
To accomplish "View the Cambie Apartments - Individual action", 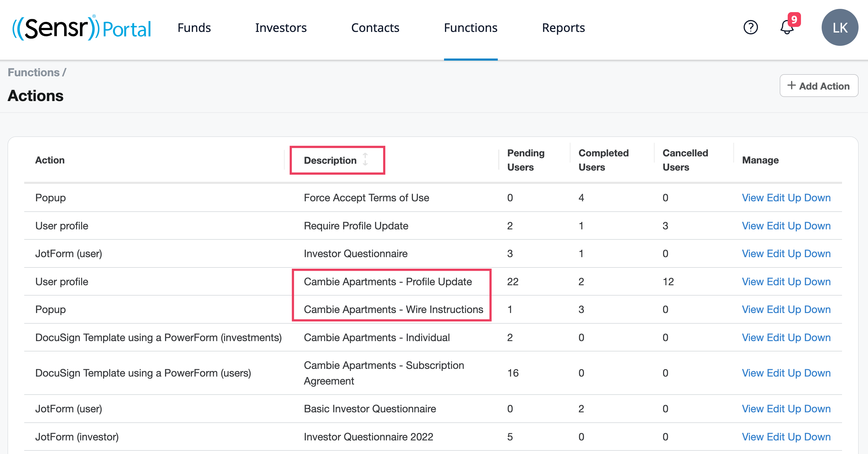I will (x=753, y=337).
